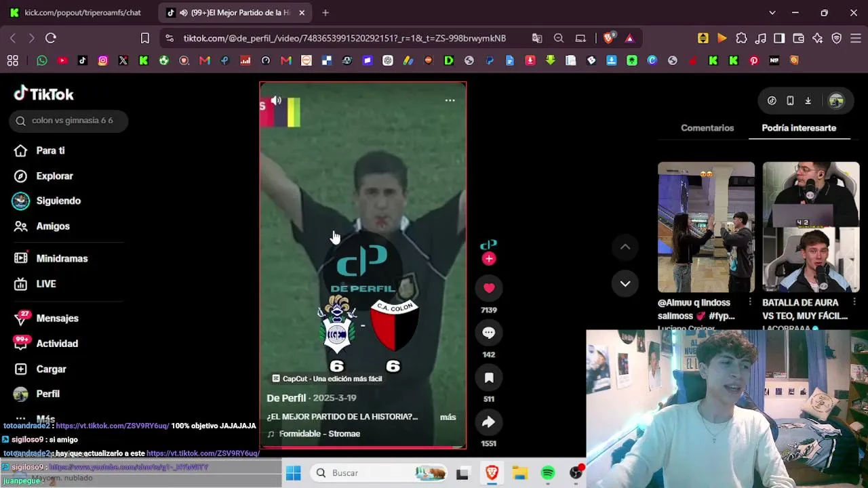The image size is (868, 488).
Task: Open Brave Leo AI sparkle icon
Action: 817,39
